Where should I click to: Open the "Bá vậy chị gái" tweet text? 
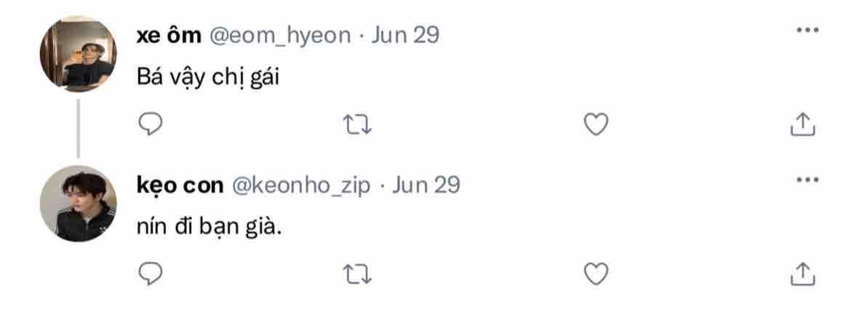coord(208,77)
